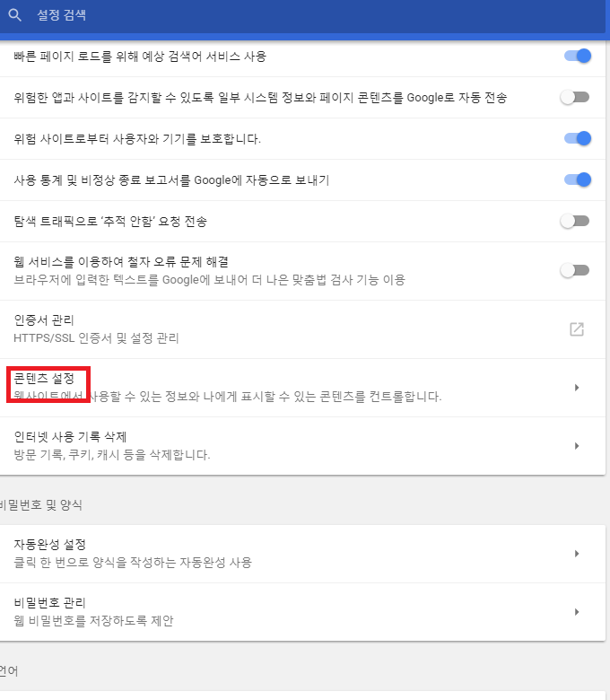
Task: Enable Google로 자동 전송 safety toggle
Action: click(x=575, y=97)
